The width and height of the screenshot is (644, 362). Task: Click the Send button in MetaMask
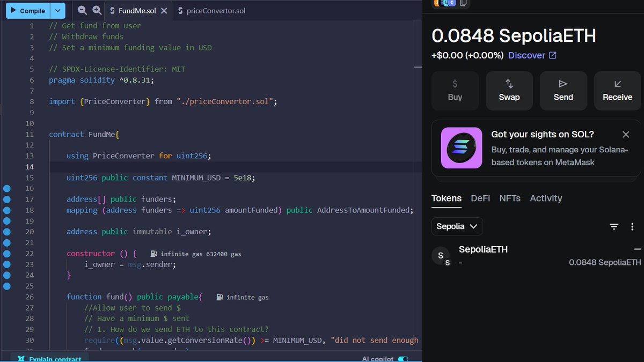(563, 91)
